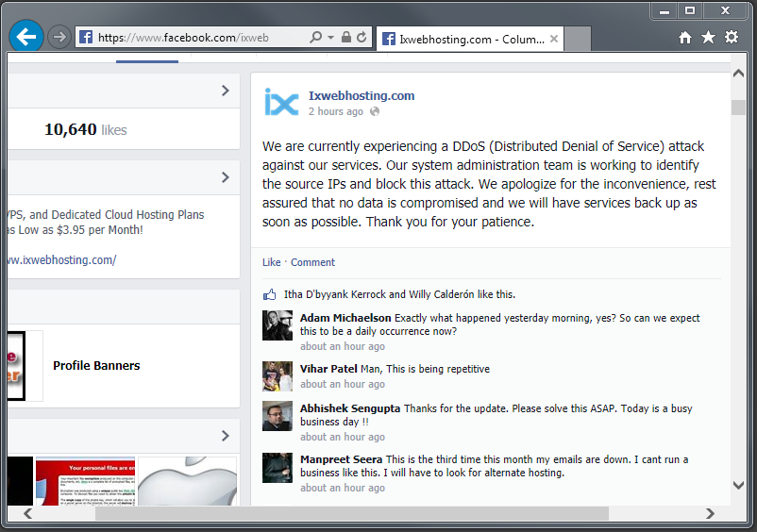Click the browser Forward arrow button
The height and width of the screenshot is (532, 757).
59,37
